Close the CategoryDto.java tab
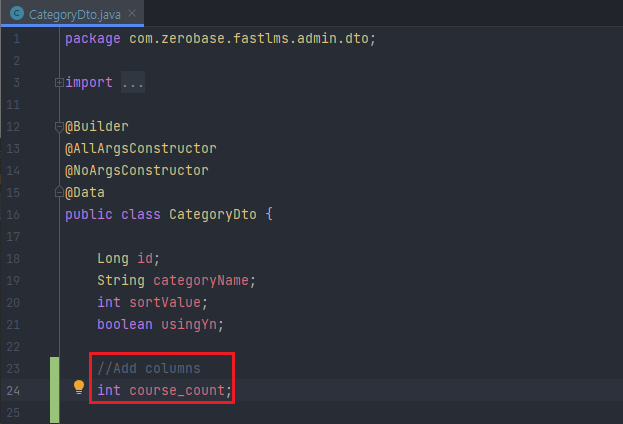 coord(132,14)
